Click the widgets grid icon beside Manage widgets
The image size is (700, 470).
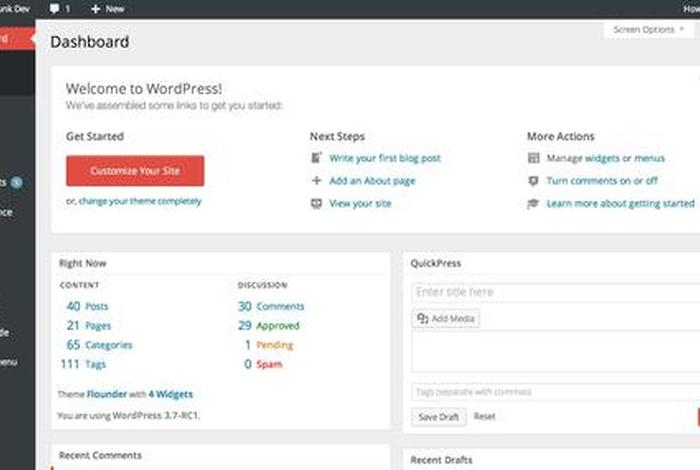click(x=533, y=158)
